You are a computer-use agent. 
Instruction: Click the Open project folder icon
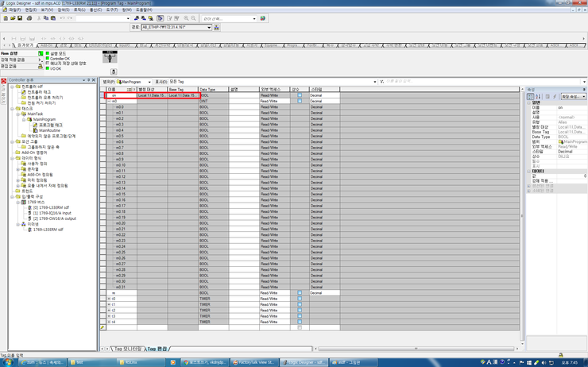(x=13, y=18)
